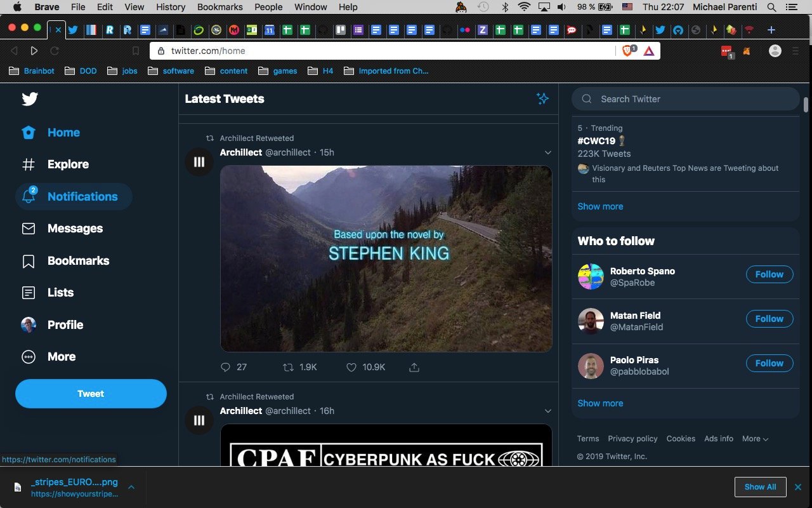Open Lists in sidebar
Viewport: 812px width, 508px height.
(x=48, y=293)
